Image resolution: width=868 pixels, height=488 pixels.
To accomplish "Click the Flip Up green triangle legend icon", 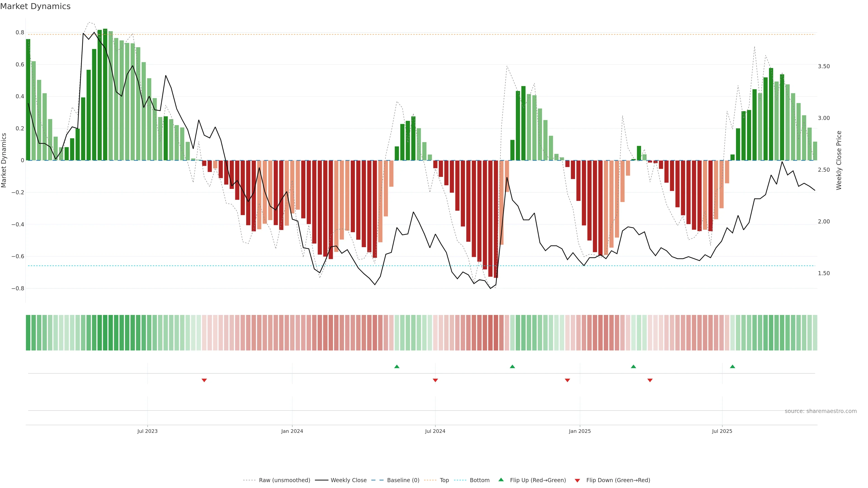I will (501, 480).
